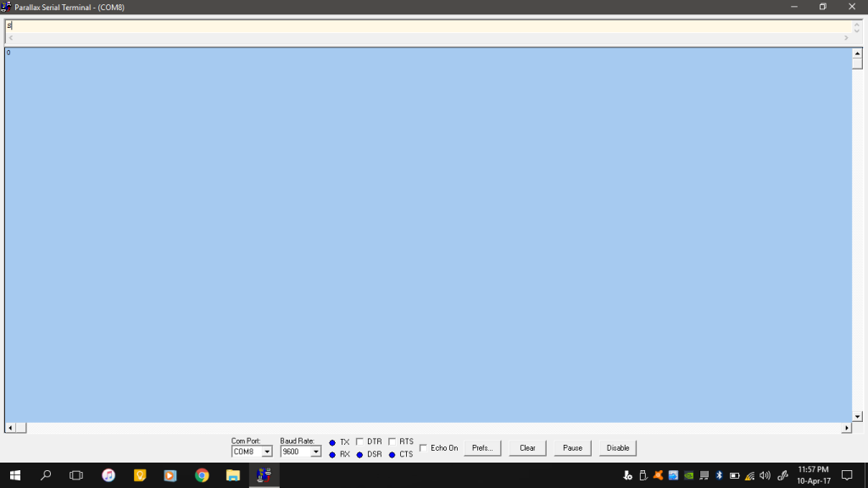868x488 pixels.
Task: Select the Parallax Serial Terminal taskbar icon
Action: click(x=264, y=475)
